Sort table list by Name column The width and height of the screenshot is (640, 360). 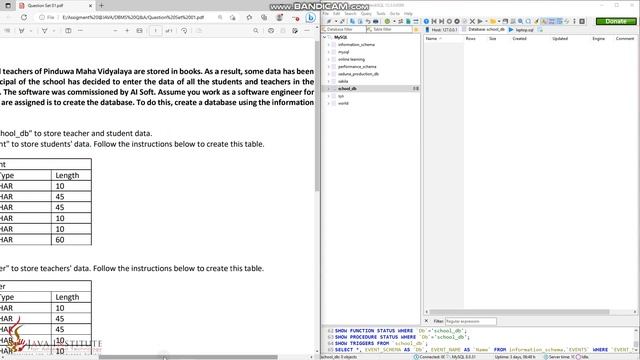point(431,38)
